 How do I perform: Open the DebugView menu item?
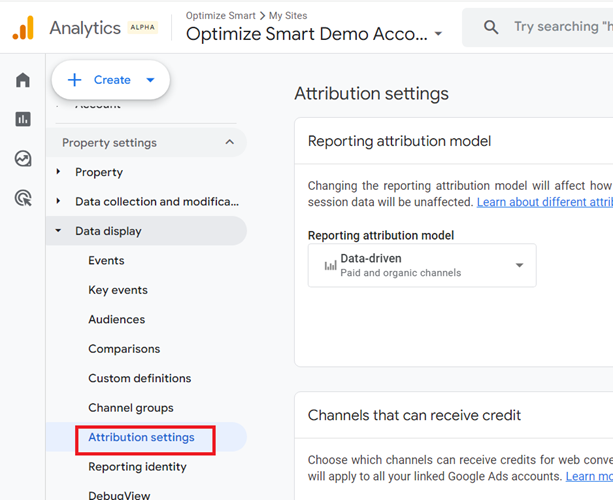(119, 495)
